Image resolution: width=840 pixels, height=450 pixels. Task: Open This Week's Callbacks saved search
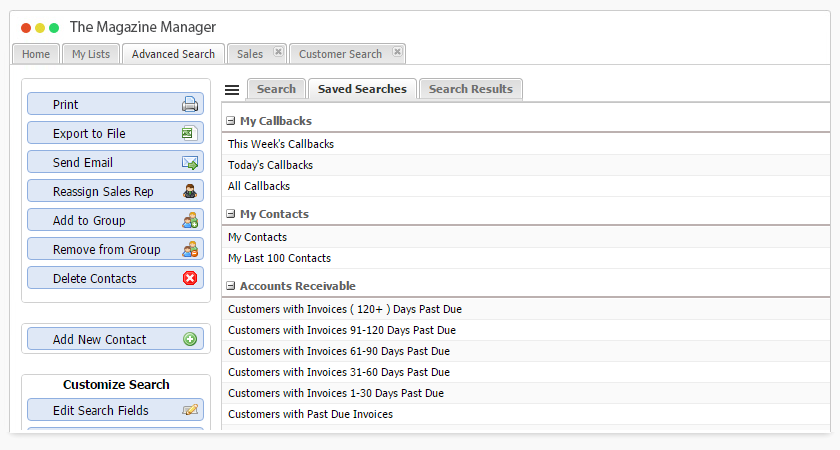click(x=281, y=144)
